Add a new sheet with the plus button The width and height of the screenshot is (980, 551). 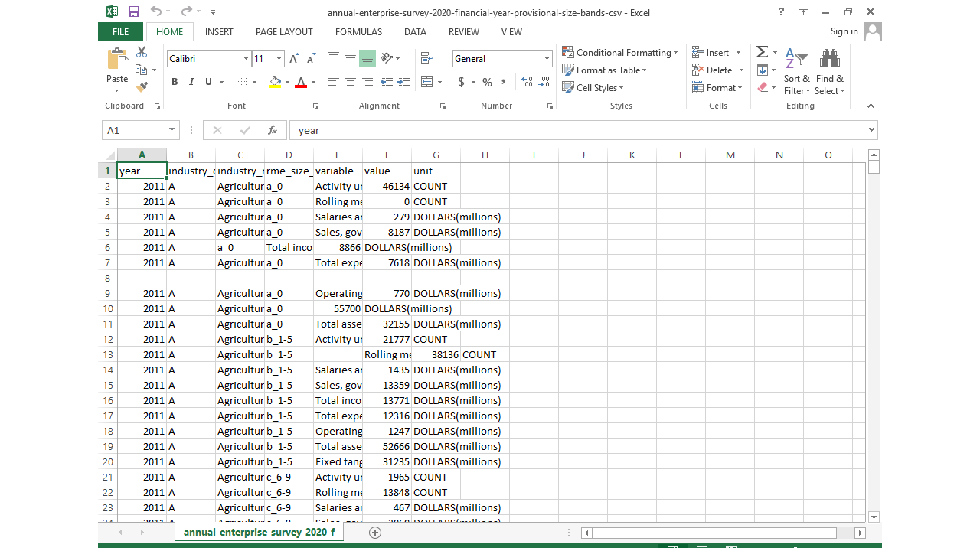pos(375,533)
